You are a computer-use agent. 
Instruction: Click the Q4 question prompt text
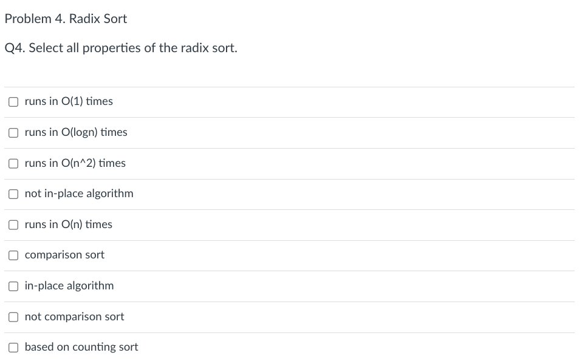click(x=121, y=48)
